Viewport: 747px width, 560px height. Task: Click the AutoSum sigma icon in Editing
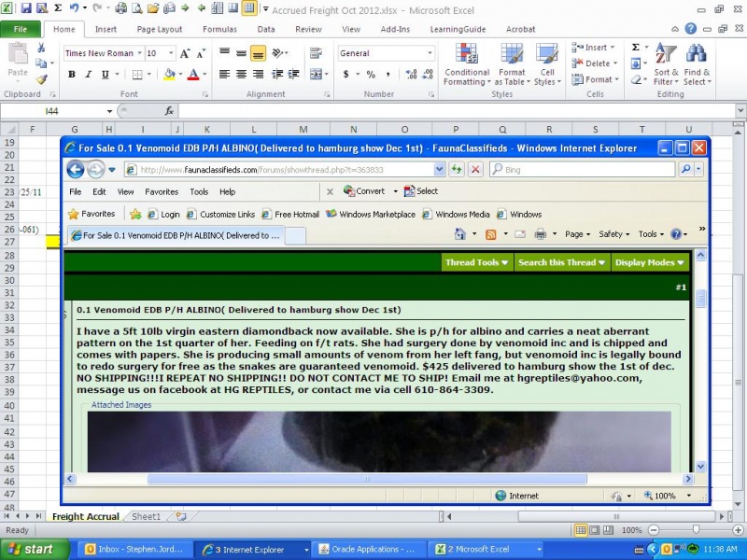[x=636, y=48]
